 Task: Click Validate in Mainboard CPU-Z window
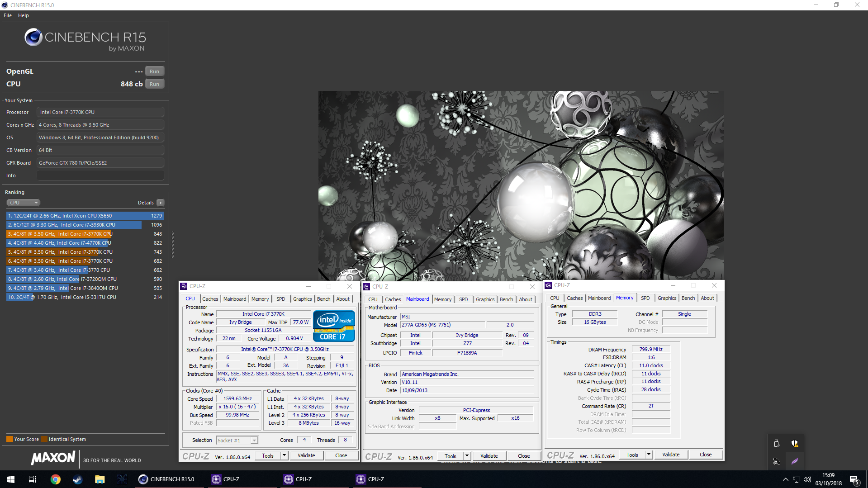(x=489, y=456)
